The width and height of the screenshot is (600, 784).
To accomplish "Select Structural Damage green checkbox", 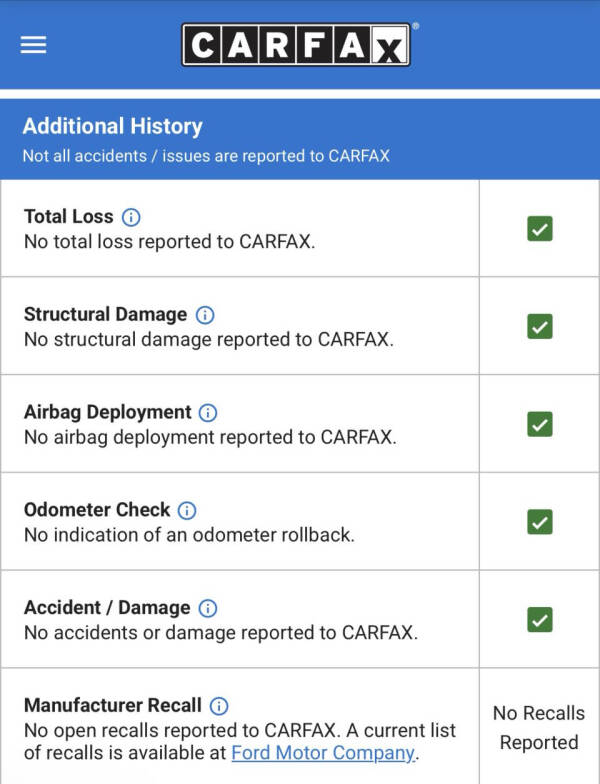I will 540,326.
